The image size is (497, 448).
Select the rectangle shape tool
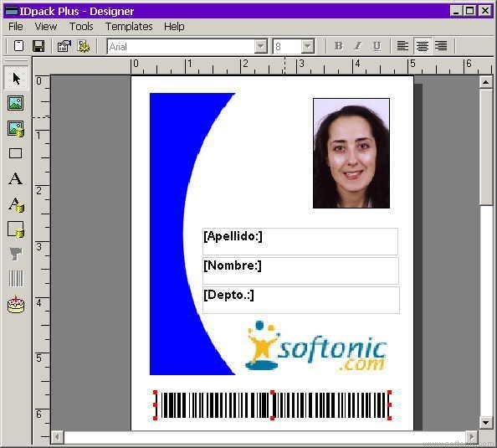click(x=16, y=153)
